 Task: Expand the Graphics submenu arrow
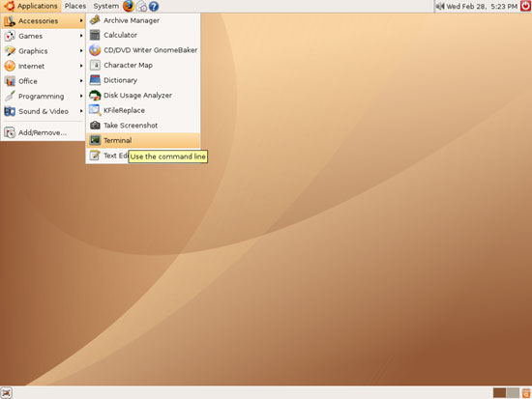pos(81,51)
